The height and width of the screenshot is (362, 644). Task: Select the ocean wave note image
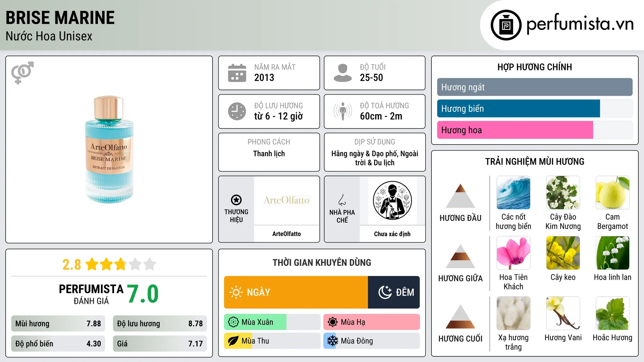(x=513, y=193)
